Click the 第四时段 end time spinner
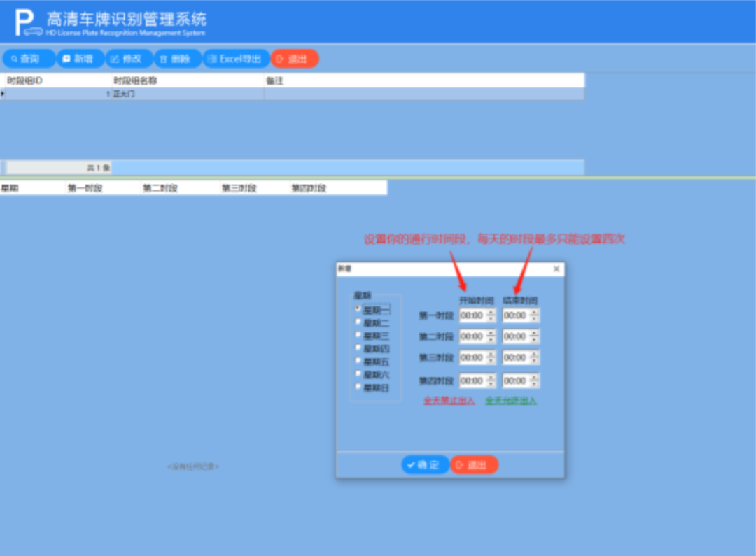Viewport: 756px width, 556px height. pyautogui.click(x=534, y=380)
